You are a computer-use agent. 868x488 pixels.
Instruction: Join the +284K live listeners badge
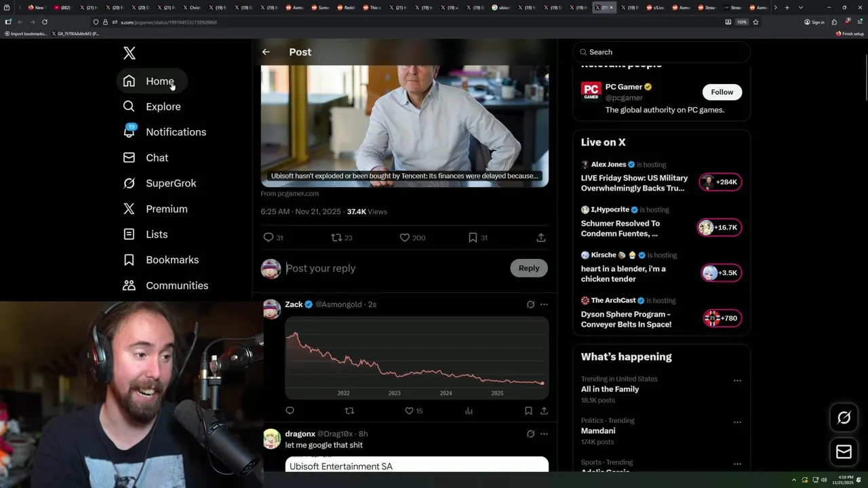pyautogui.click(x=721, y=182)
